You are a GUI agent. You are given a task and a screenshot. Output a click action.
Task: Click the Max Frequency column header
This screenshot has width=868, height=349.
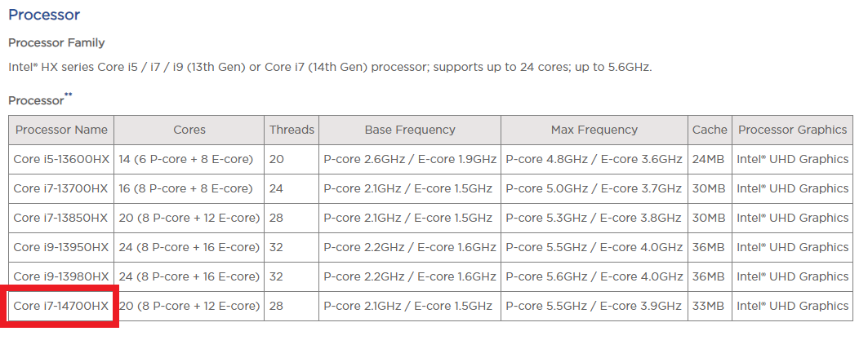pos(594,130)
